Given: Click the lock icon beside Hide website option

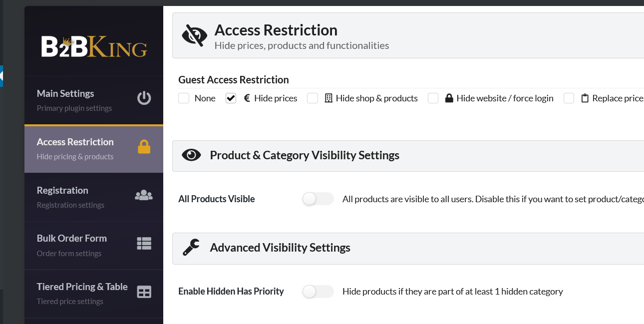Looking at the screenshot, I should (450, 98).
